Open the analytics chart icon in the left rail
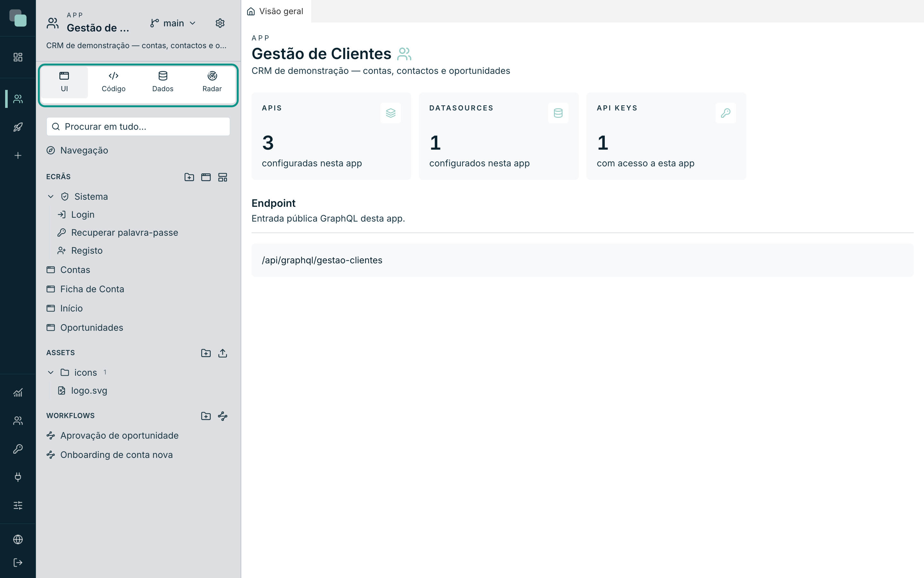This screenshot has width=924, height=578. pyautogui.click(x=18, y=393)
